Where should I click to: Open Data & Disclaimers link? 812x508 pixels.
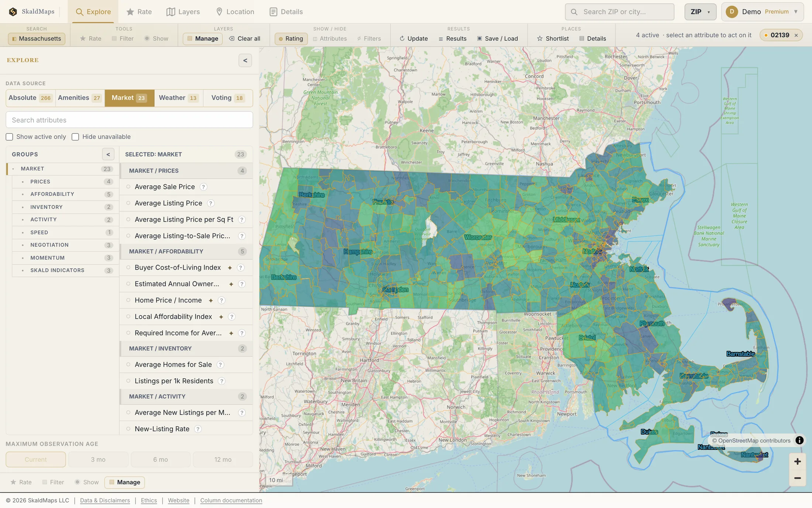[x=105, y=500]
